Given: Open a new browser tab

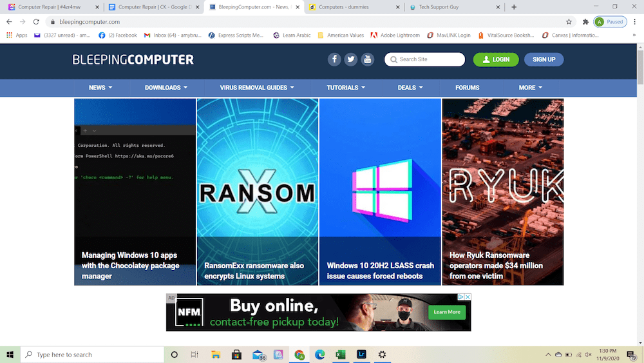Looking at the screenshot, I should tap(514, 7).
